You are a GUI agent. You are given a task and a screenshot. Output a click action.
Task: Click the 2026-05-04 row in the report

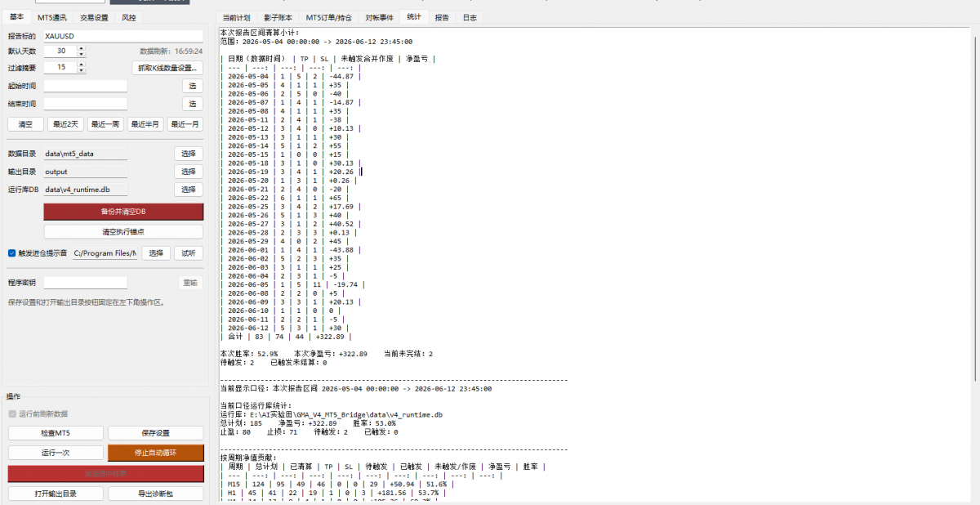coord(292,76)
